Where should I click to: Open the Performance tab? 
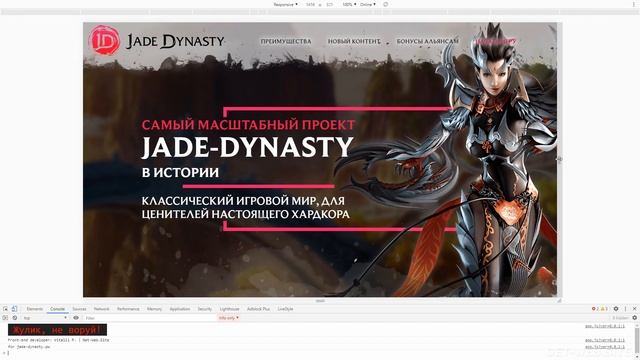[128, 309]
